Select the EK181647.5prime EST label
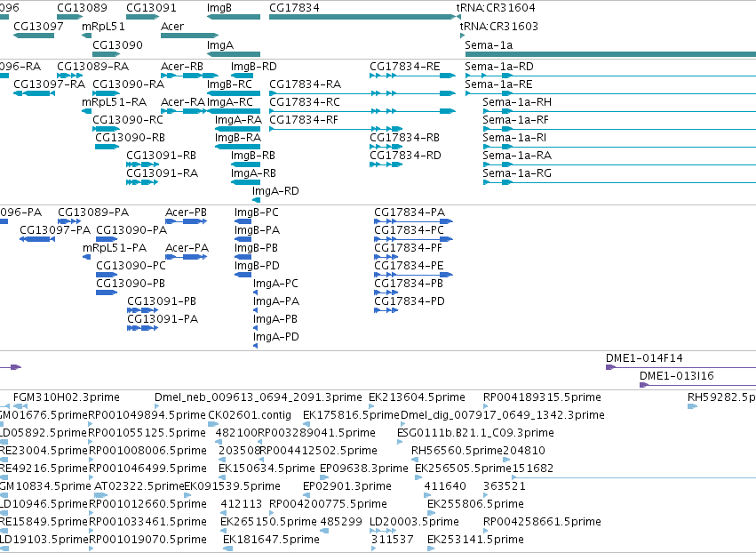 click(x=271, y=540)
